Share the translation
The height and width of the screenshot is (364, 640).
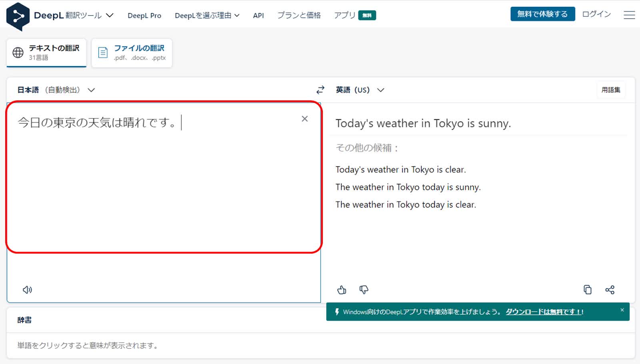(x=610, y=290)
